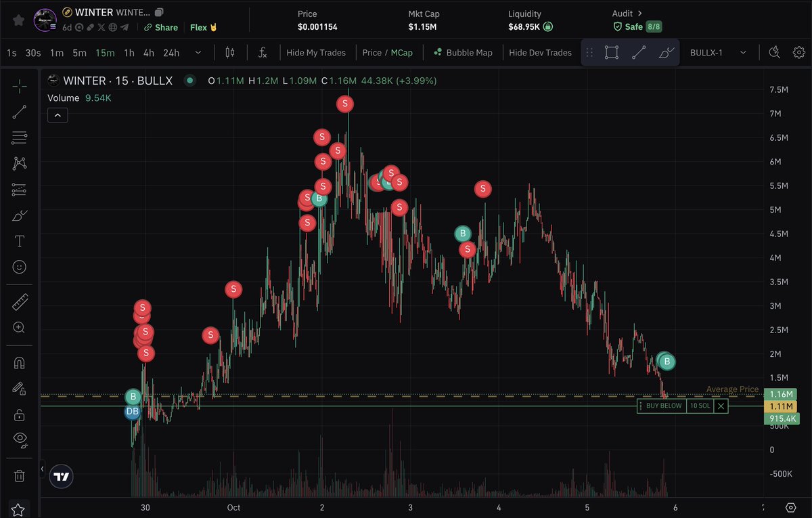The height and width of the screenshot is (518, 812).
Task: Click the 10 SOL order amount
Action: 700,406
